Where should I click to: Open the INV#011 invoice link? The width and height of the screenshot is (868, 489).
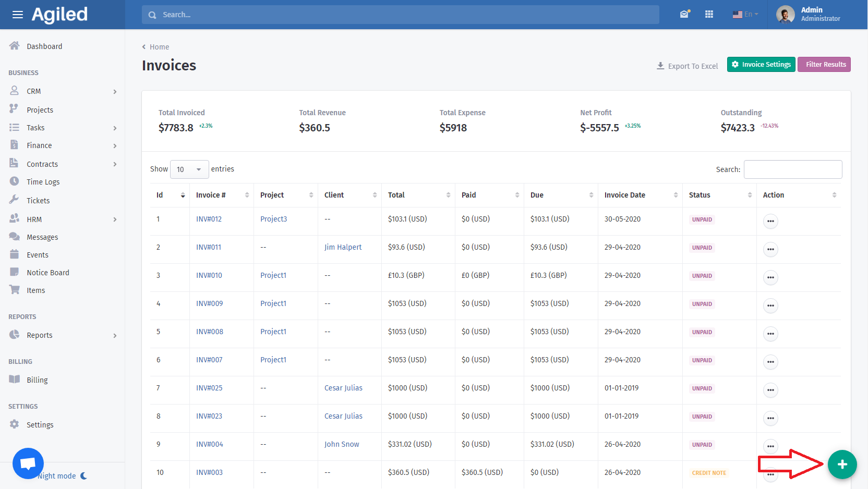[x=209, y=247]
